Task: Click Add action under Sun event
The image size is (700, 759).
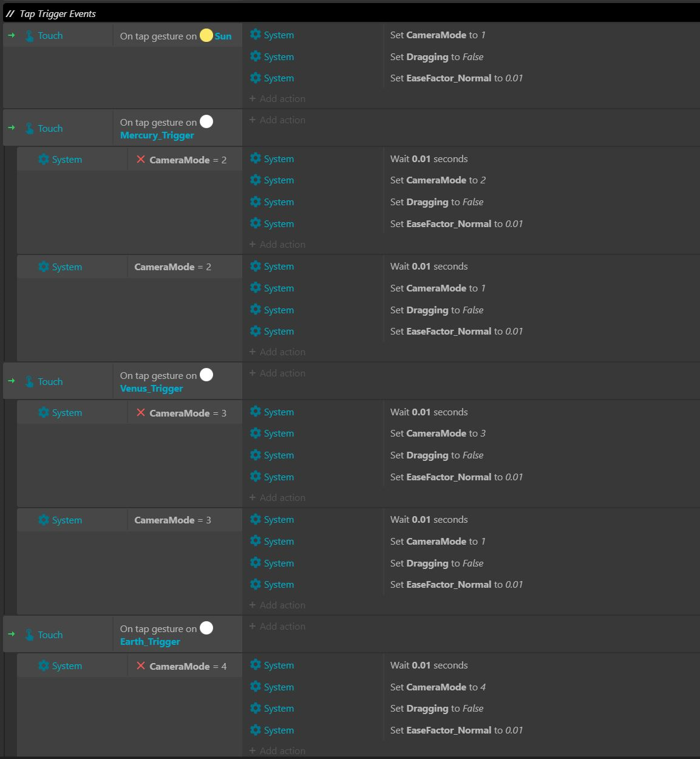Action: click(x=277, y=98)
